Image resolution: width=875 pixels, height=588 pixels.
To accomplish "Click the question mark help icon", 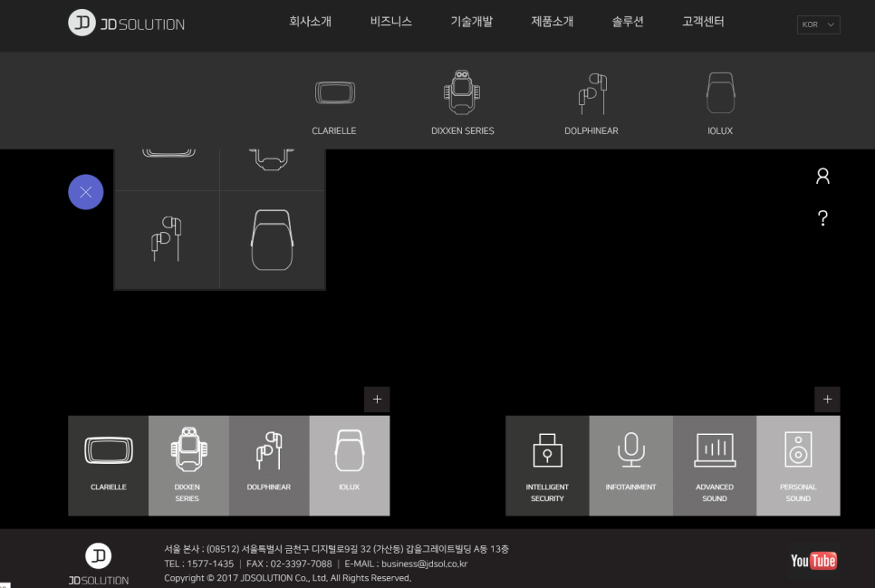I will pyautogui.click(x=822, y=217).
